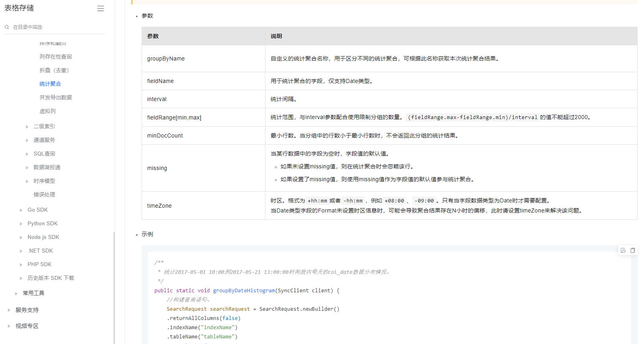The height and width of the screenshot is (344, 644).
Task: Expand the Go SDK tree arrow
Action: (21, 210)
